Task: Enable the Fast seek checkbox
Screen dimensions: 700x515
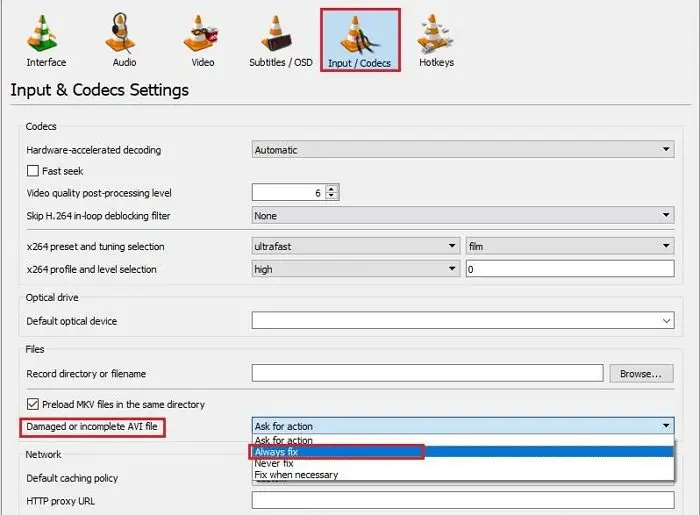Action: coord(33,171)
